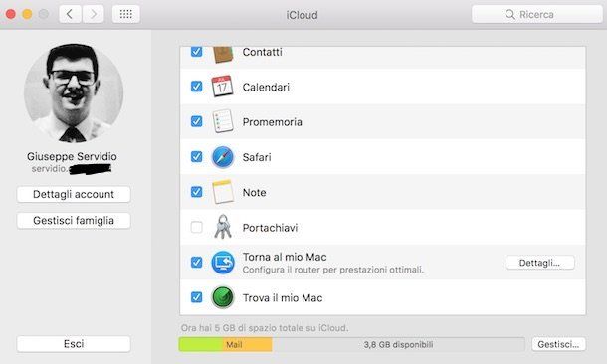Uncheck the Calendari checkbox

point(197,87)
